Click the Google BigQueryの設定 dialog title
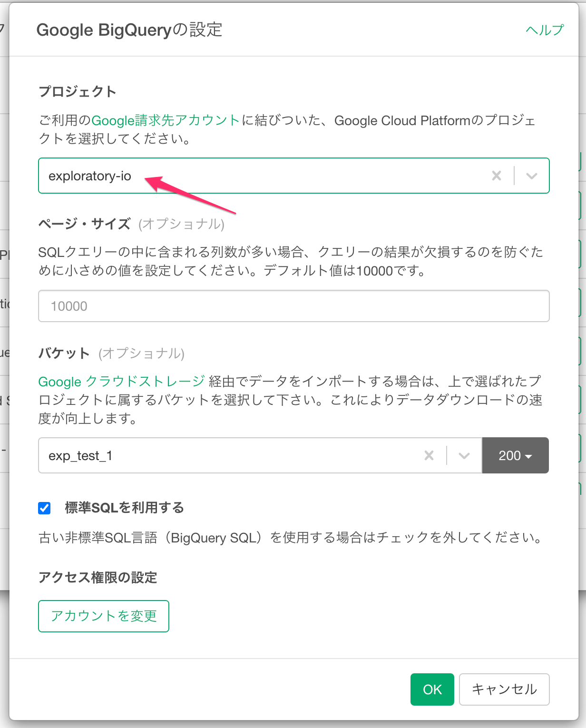Image resolution: width=586 pixels, height=728 pixels. pos(129,30)
